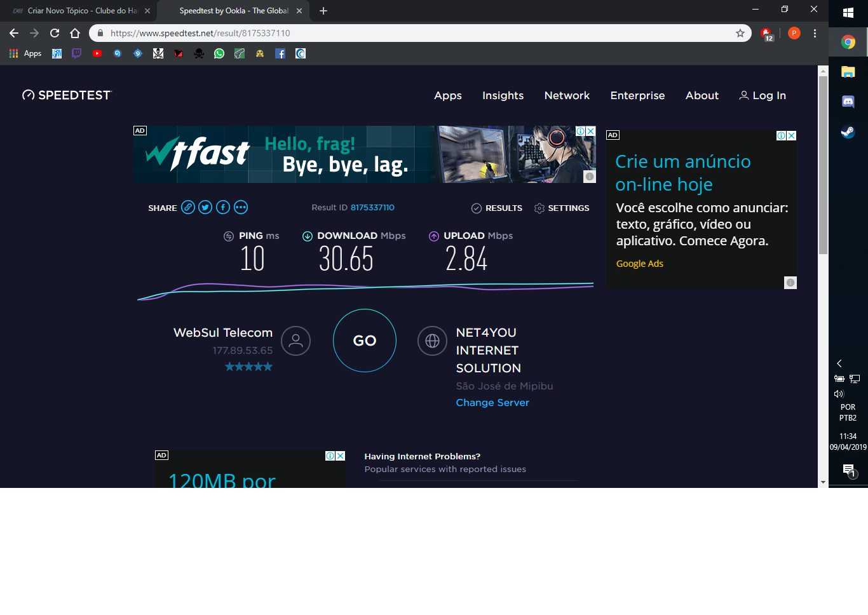Open the WhatsApp bookmark
Screen dimensions: 868x615
pyautogui.click(x=219, y=53)
